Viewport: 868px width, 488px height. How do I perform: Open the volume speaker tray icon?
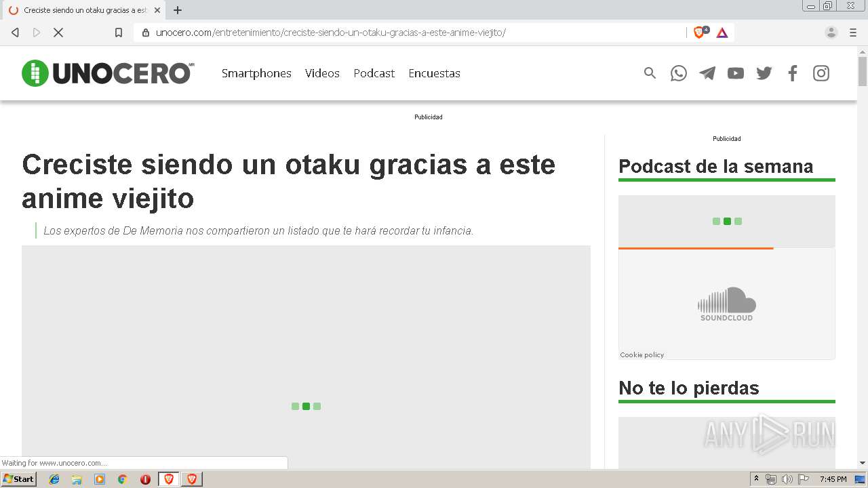(x=787, y=479)
